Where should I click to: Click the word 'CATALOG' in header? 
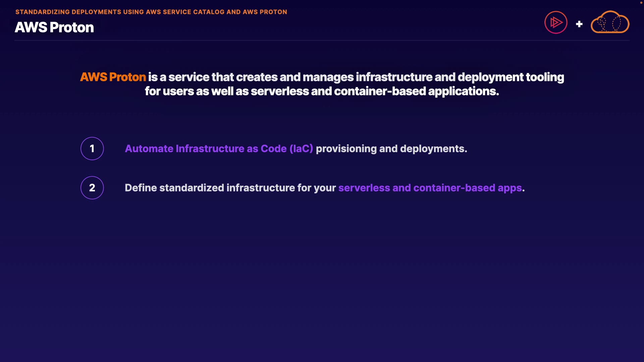(x=209, y=12)
